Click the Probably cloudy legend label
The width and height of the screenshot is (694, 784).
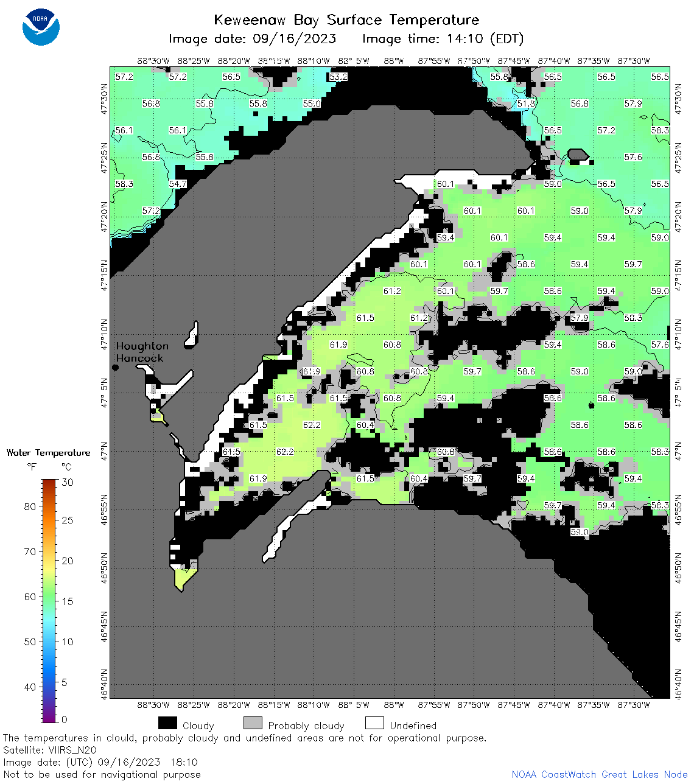306,726
